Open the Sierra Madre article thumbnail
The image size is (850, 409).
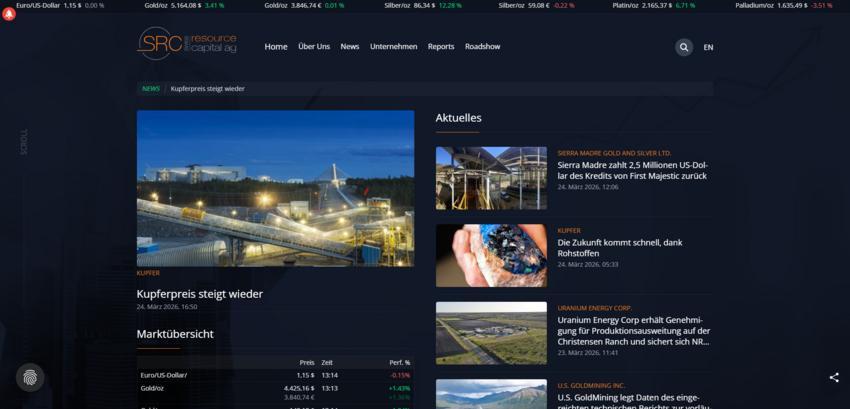tap(491, 178)
